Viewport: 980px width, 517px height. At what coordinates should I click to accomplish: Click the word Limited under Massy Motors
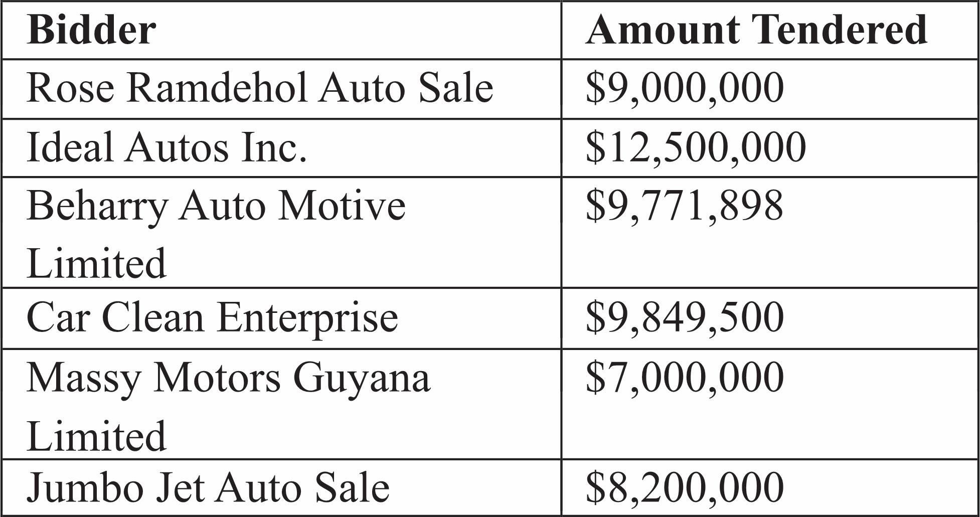96,436
